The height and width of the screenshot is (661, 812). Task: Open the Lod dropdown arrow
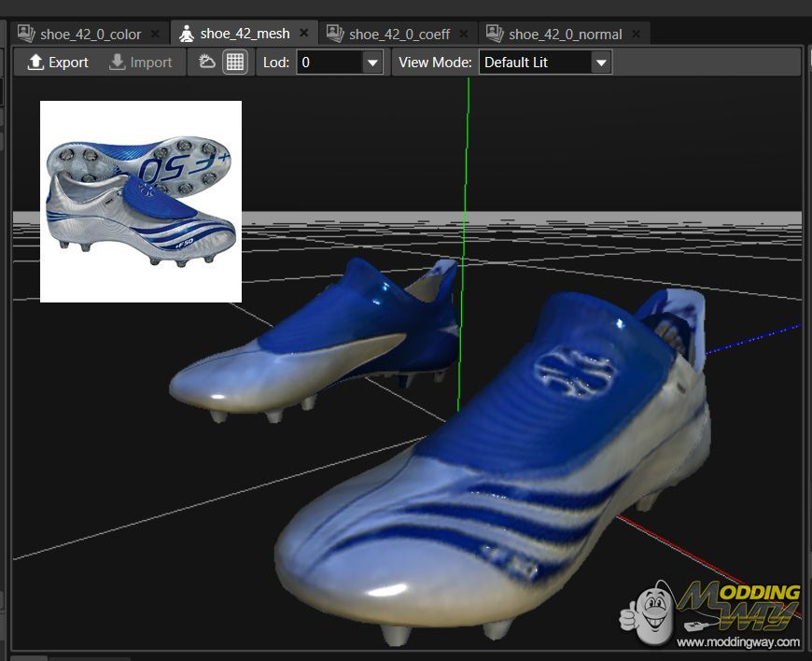pyautogui.click(x=372, y=63)
